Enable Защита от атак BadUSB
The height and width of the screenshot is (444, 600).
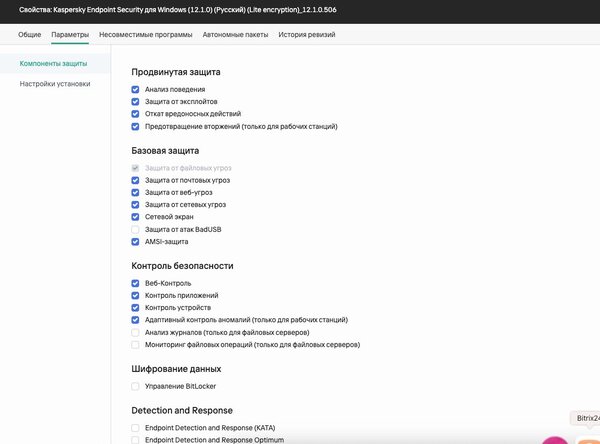[x=135, y=229]
